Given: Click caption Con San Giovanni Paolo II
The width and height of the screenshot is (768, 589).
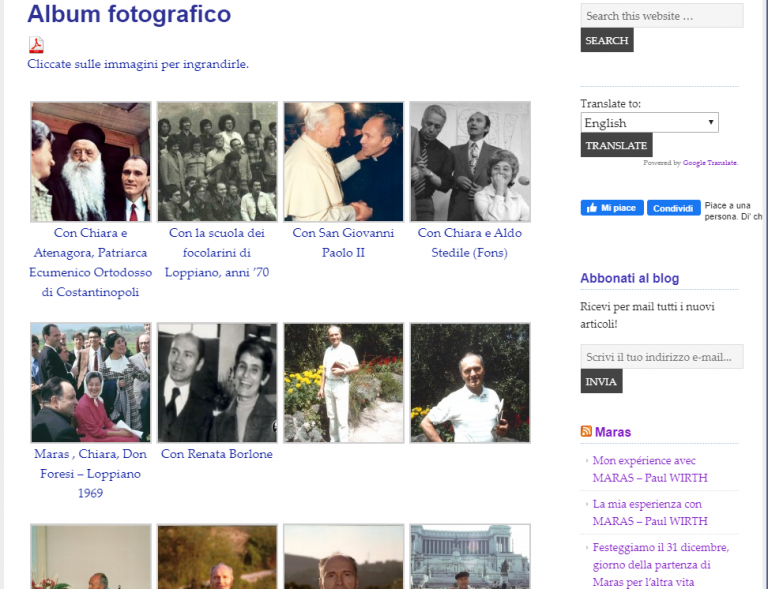Looking at the screenshot, I should point(343,243).
